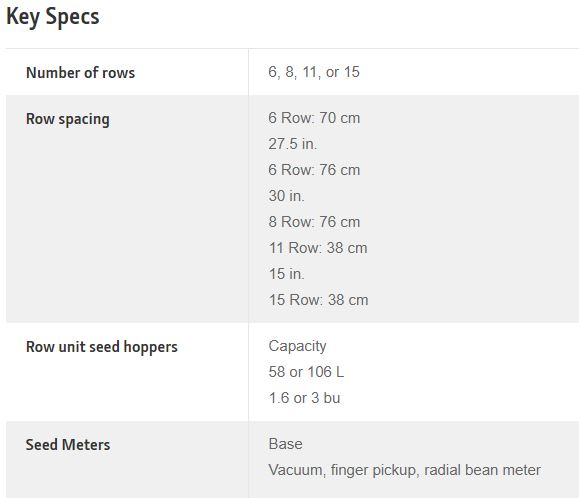Click the 6 Row: 70 cm entry

click(314, 118)
